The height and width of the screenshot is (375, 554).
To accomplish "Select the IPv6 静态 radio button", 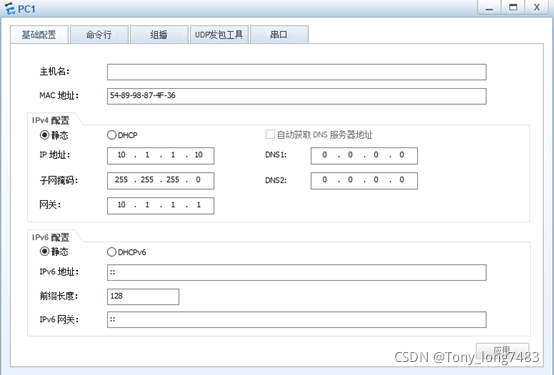I will (x=45, y=252).
